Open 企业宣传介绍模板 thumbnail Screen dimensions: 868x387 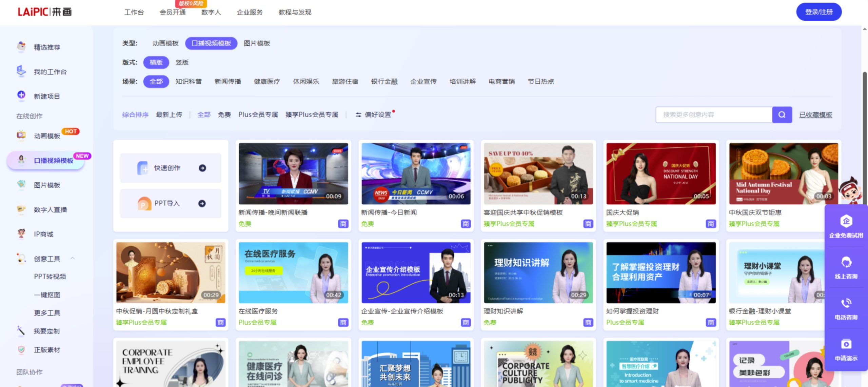416,272
